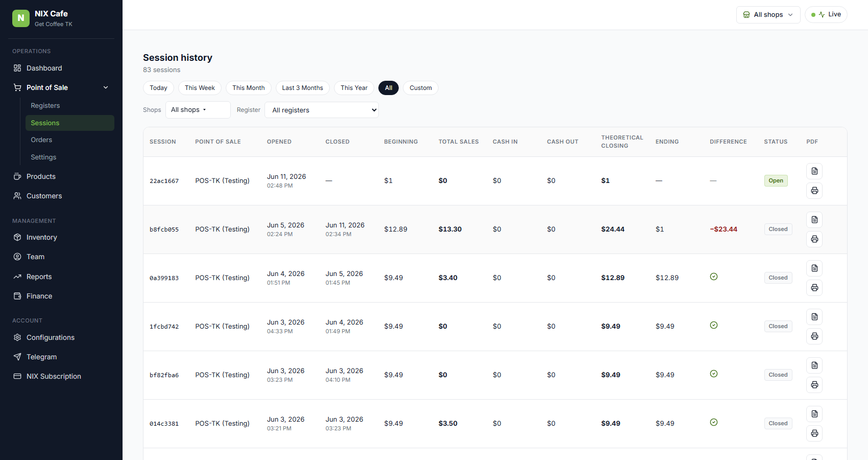The height and width of the screenshot is (460, 868).
Task: Open the All registers dropdown
Action: pyautogui.click(x=322, y=110)
